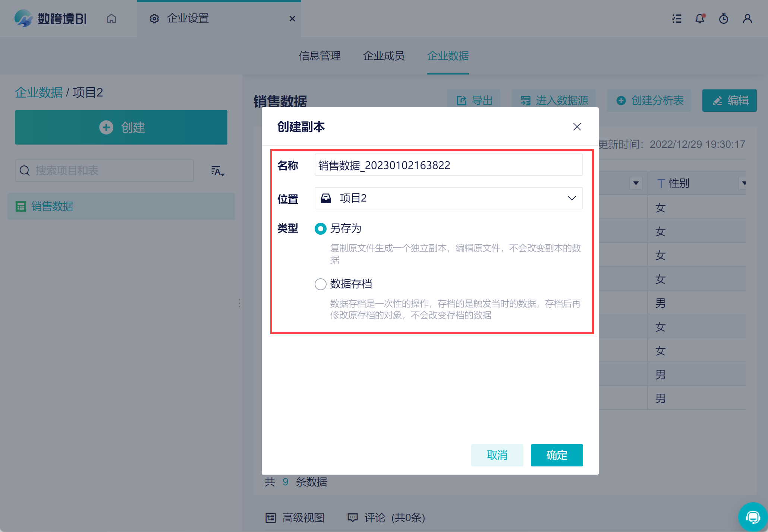Open the notifications bell

700,19
